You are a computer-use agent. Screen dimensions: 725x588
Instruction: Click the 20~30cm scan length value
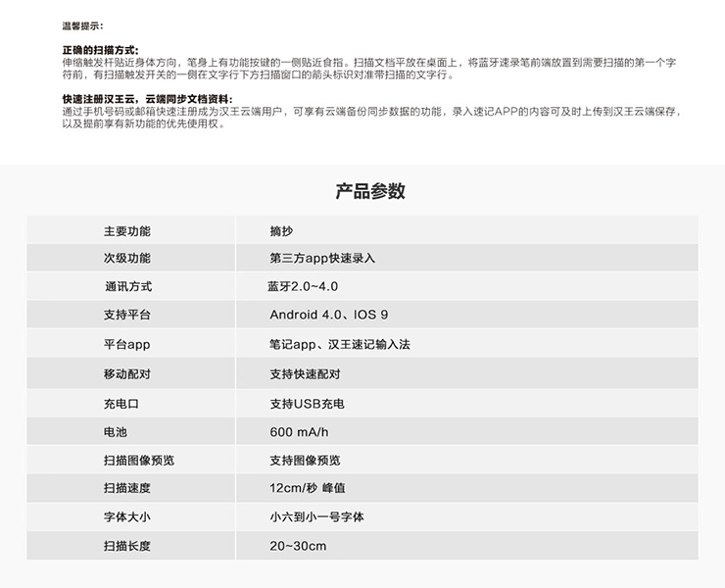pos(298,546)
